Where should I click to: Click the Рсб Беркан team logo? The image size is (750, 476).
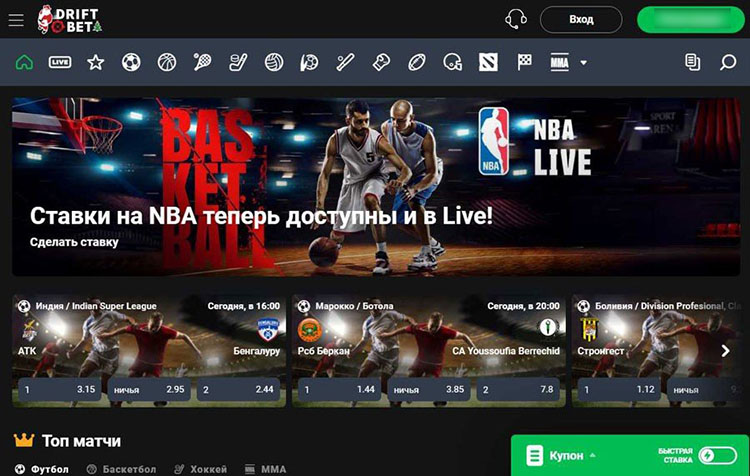pyautogui.click(x=309, y=330)
